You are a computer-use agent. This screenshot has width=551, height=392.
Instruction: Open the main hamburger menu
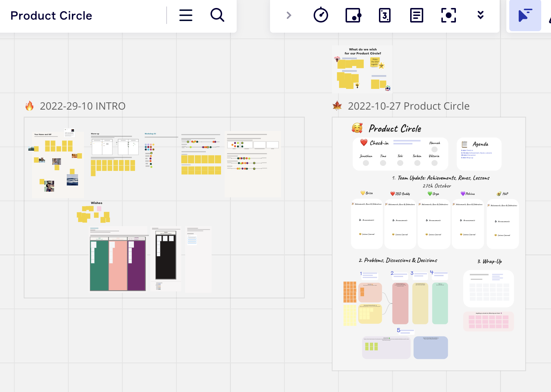click(185, 15)
